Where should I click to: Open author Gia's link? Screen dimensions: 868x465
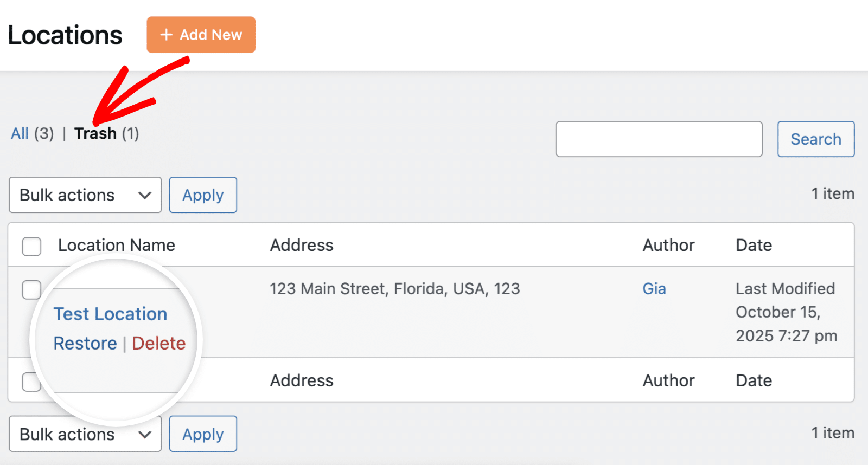654,289
